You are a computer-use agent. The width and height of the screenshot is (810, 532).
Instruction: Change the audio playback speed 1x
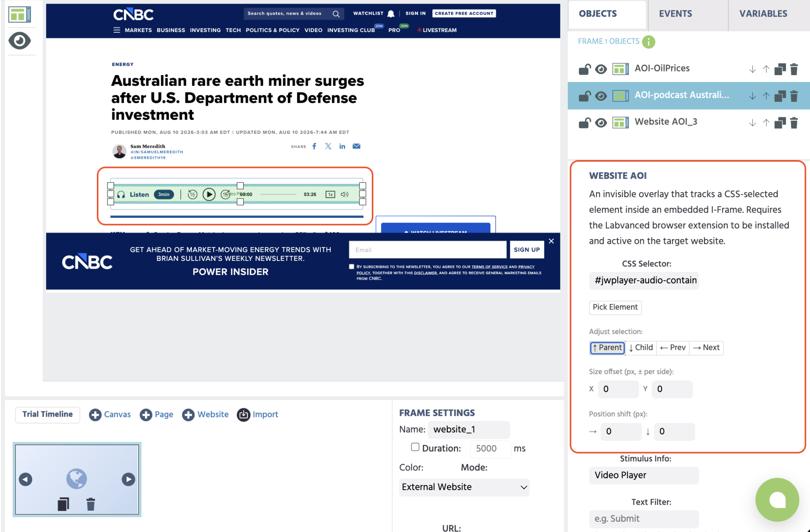(330, 194)
